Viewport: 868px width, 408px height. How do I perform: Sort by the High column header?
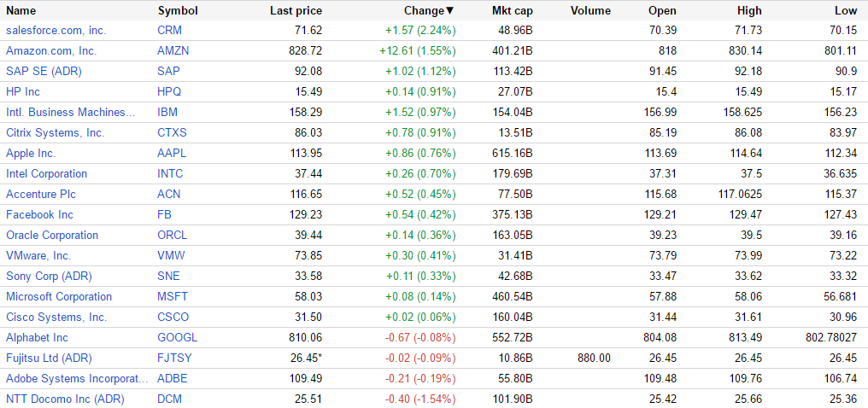(x=749, y=10)
